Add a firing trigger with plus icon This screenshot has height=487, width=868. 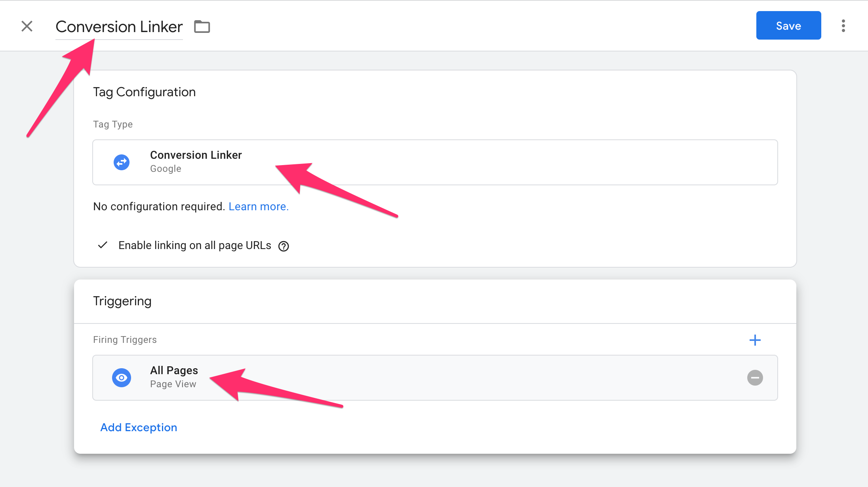coord(755,340)
